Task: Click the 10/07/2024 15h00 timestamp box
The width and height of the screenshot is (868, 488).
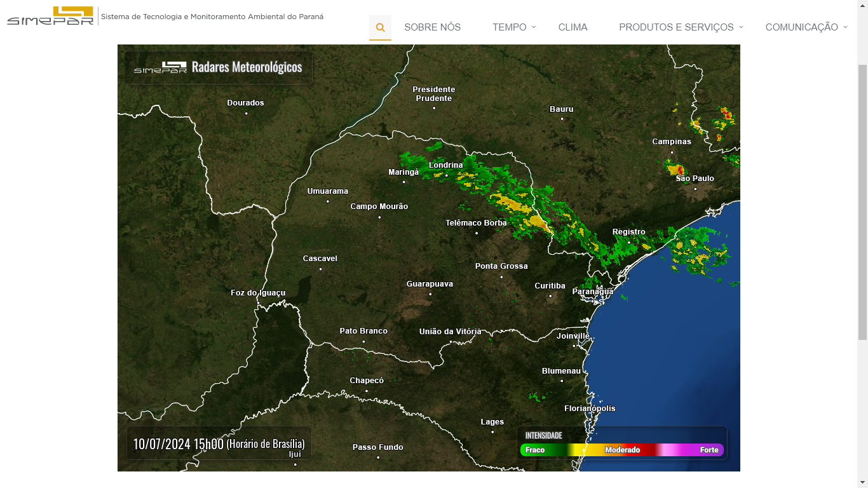Action: click(219, 444)
